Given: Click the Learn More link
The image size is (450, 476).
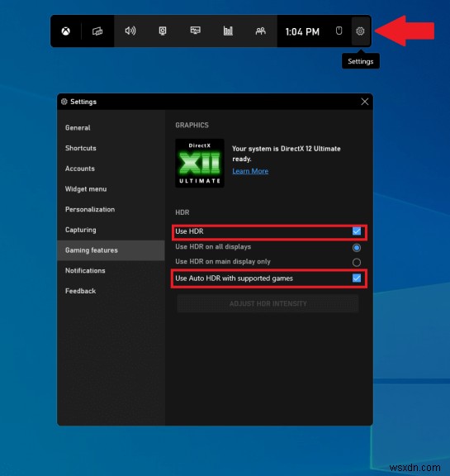Looking at the screenshot, I should pyautogui.click(x=250, y=171).
